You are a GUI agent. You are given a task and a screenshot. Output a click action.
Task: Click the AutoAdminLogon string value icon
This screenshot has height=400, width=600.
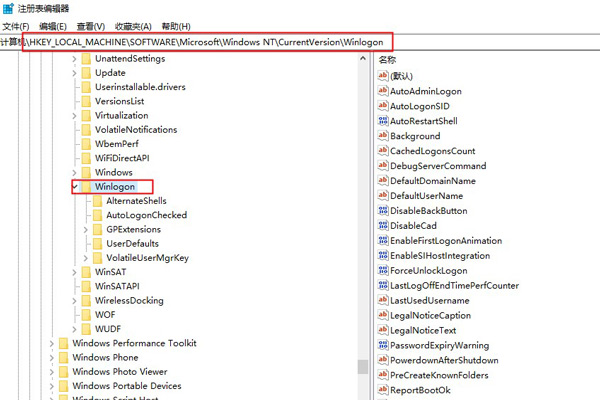[383, 91]
